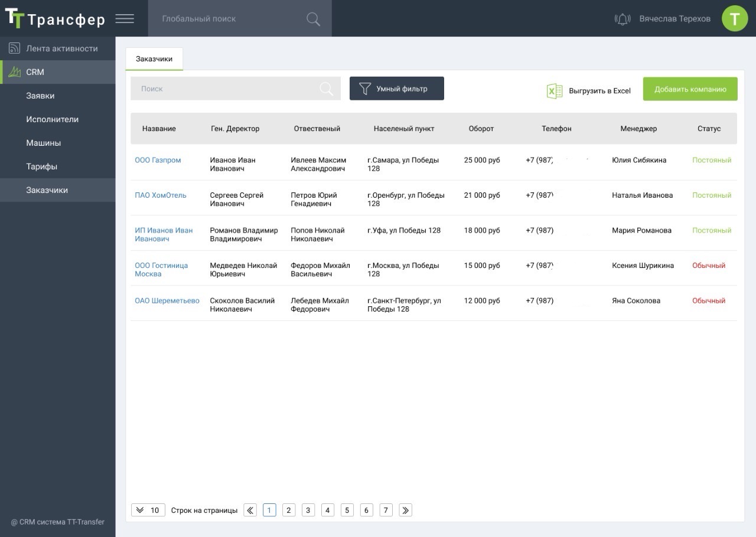Open Заявки in the sidebar
Viewport: 756px width, 537px height.
point(40,96)
